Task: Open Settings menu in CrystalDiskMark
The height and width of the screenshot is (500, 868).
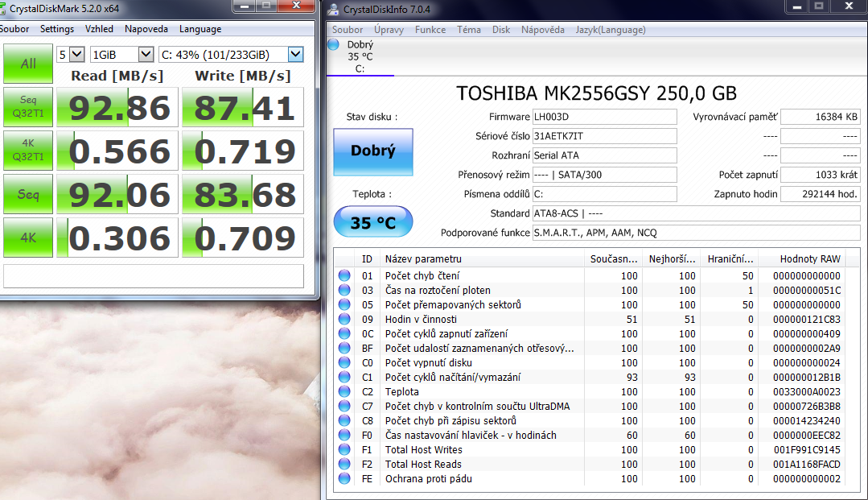Action: pyautogui.click(x=57, y=29)
